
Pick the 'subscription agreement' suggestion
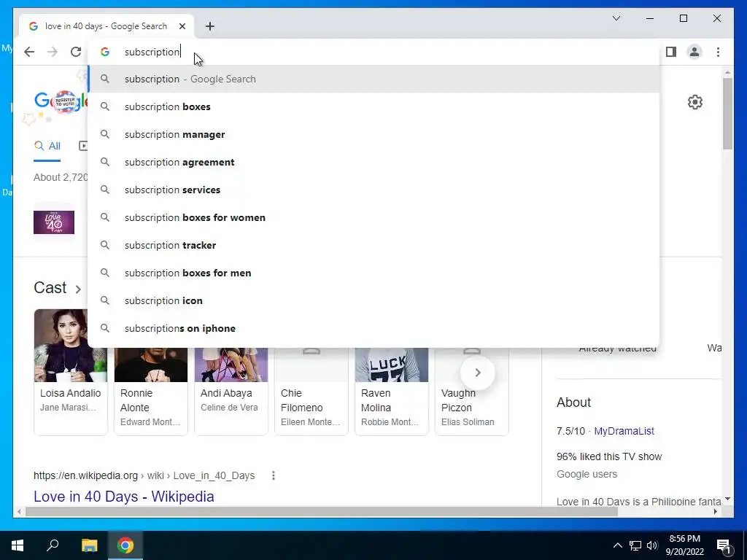(x=374, y=162)
